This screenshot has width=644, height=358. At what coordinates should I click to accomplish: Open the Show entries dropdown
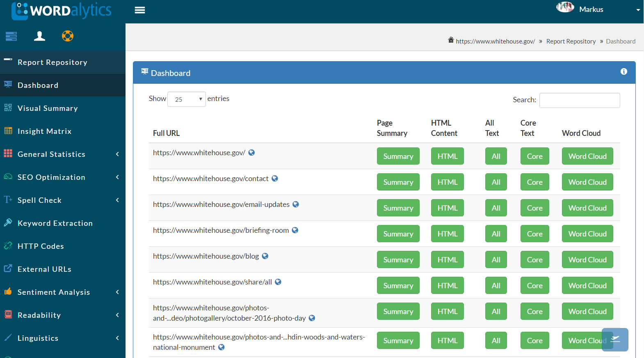(x=187, y=99)
